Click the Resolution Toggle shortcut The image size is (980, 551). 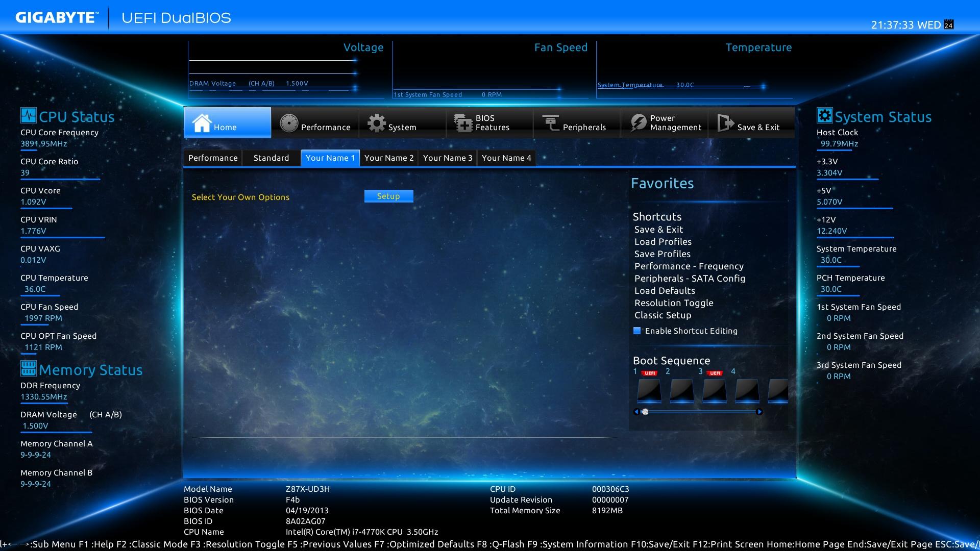coord(674,303)
